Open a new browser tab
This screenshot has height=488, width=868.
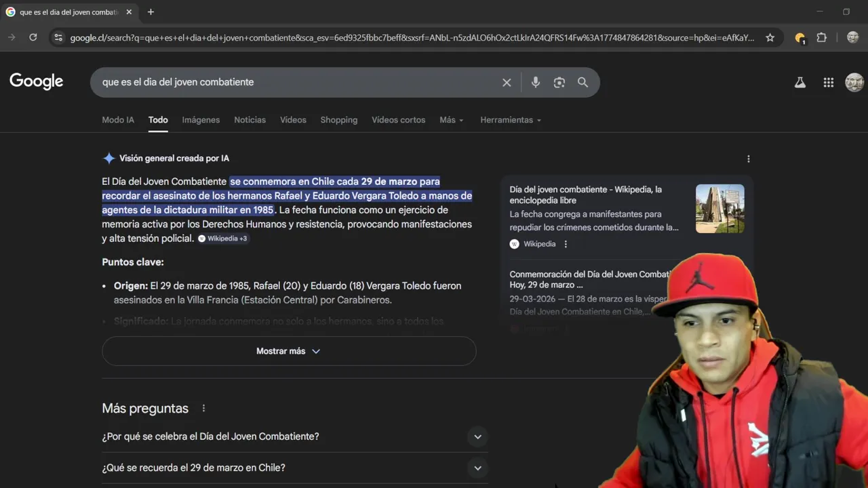151,12
